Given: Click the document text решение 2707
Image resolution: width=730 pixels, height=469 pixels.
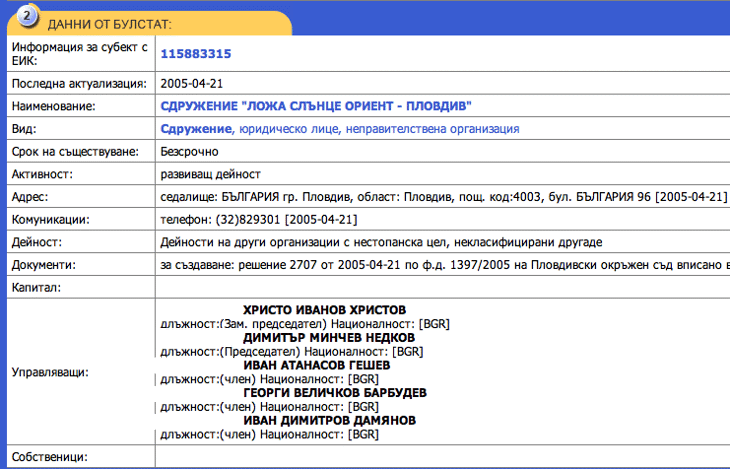Looking at the screenshot, I should point(279,265).
